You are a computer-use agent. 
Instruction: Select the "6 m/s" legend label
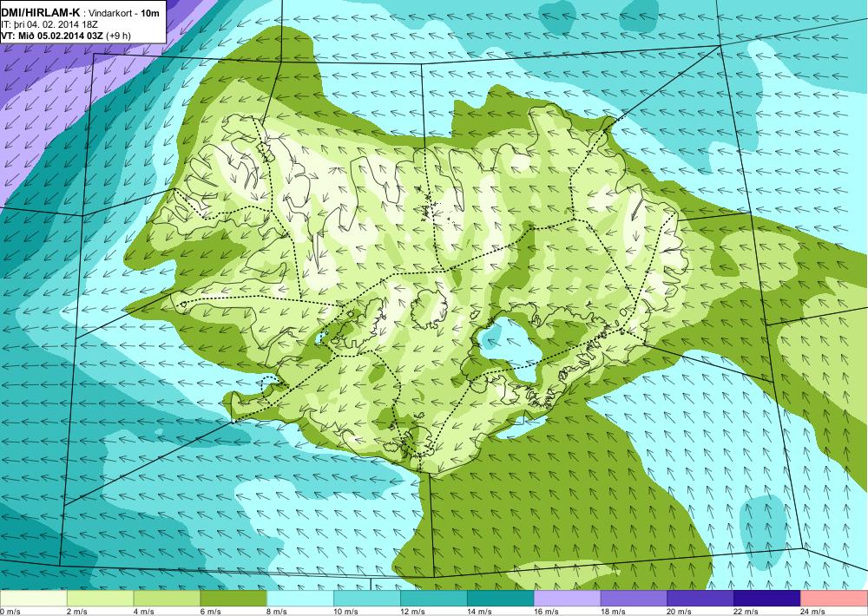(x=210, y=611)
